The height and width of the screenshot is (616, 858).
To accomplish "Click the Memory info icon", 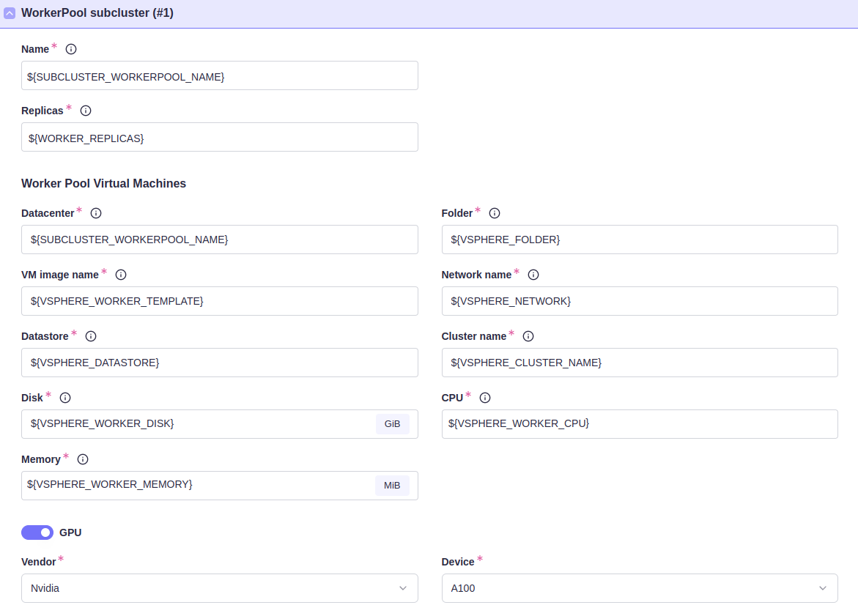I will (83, 459).
